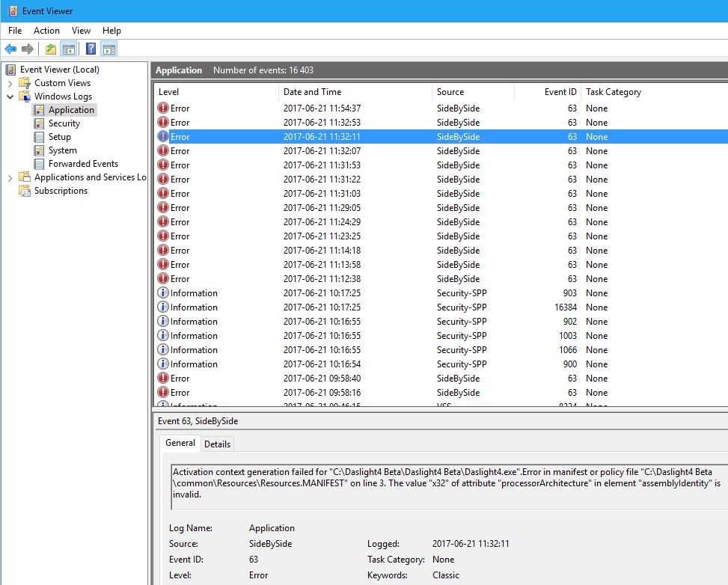The height and width of the screenshot is (585, 728).
Task: Click the Setup log icon in tree
Action: tap(39, 137)
